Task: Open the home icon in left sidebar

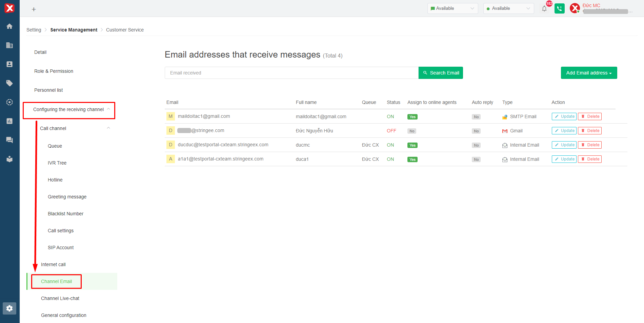Action: pyautogui.click(x=9, y=26)
